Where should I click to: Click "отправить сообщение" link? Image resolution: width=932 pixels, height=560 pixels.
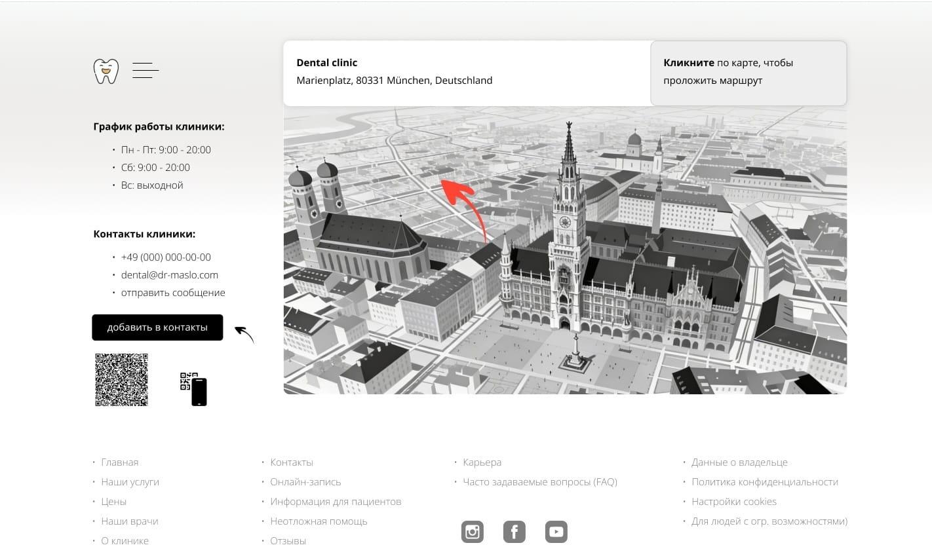coord(173,293)
